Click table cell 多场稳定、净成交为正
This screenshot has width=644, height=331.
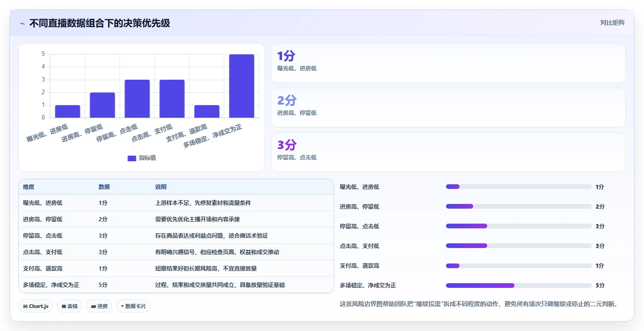tap(51, 285)
